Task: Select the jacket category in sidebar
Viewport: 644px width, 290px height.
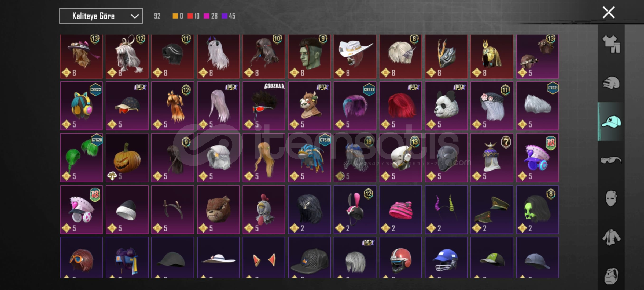Action: [611, 237]
